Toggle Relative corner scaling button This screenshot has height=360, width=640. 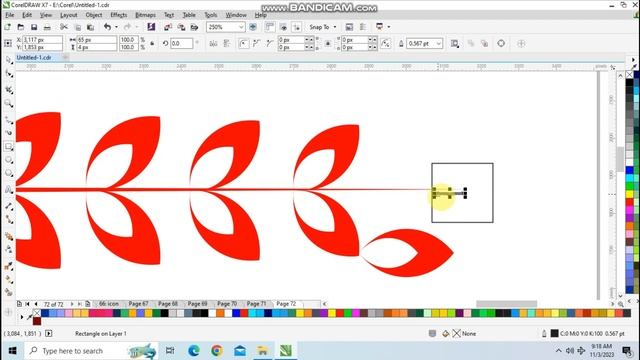tap(385, 43)
